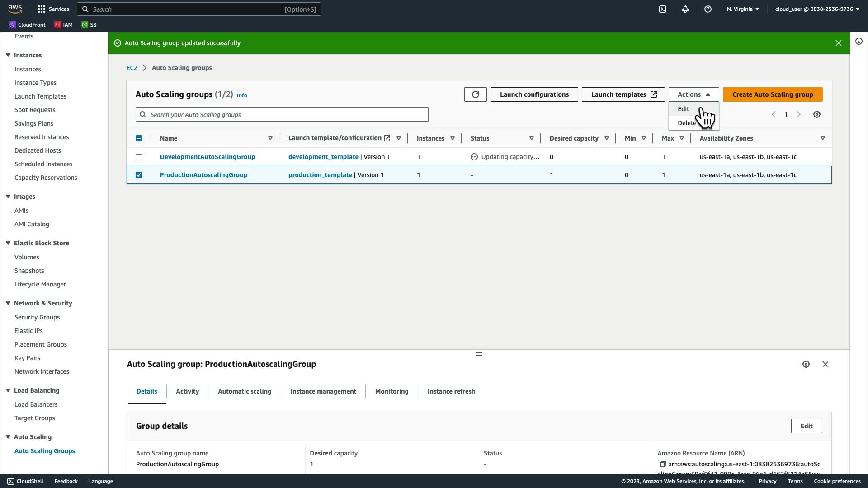The height and width of the screenshot is (488, 868).
Task: Collapse the Elastic Block Store section
Action: point(8,243)
